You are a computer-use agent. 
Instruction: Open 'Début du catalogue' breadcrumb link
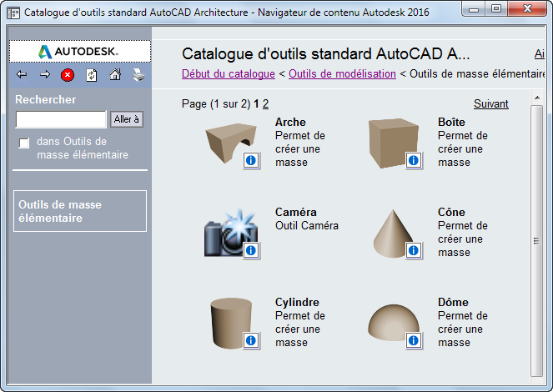click(x=229, y=74)
